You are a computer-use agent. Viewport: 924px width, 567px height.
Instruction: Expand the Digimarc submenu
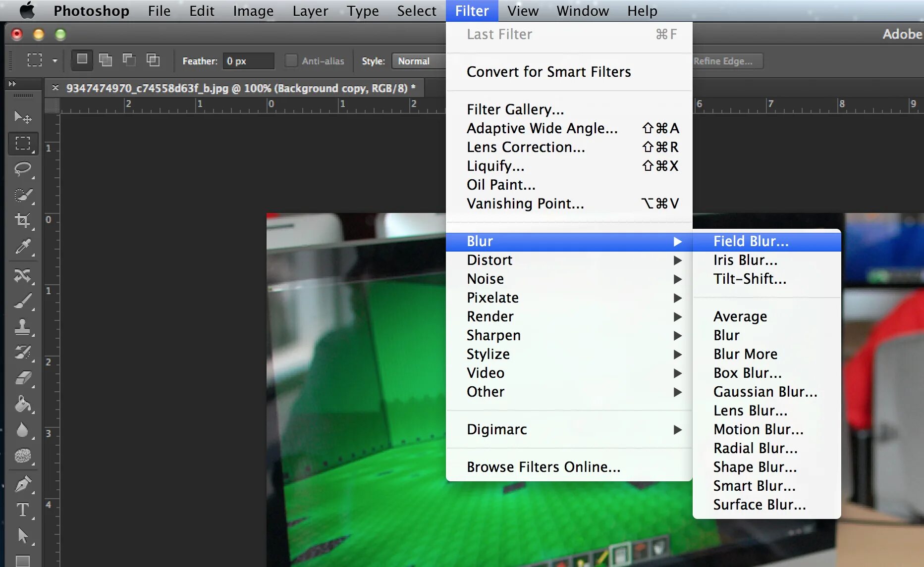tap(569, 429)
